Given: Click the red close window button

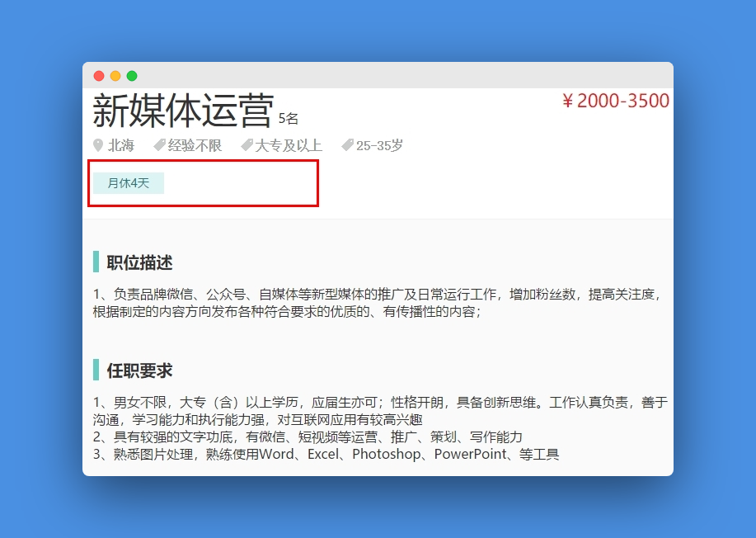Looking at the screenshot, I should [99, 76].
